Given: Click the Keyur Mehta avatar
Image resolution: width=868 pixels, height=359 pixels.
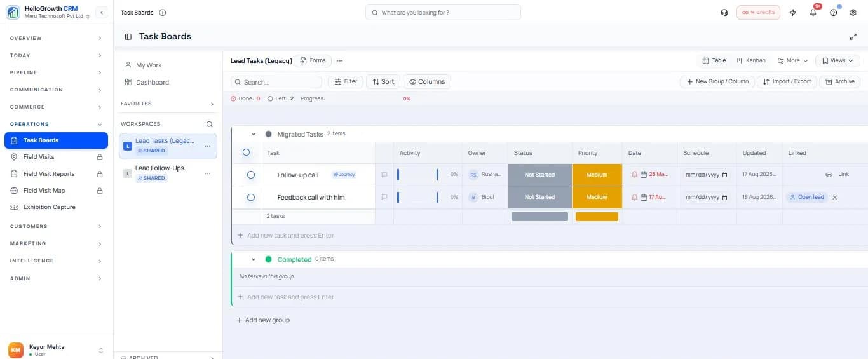Looking at the screenshot, I should click(x=16, y=350).
